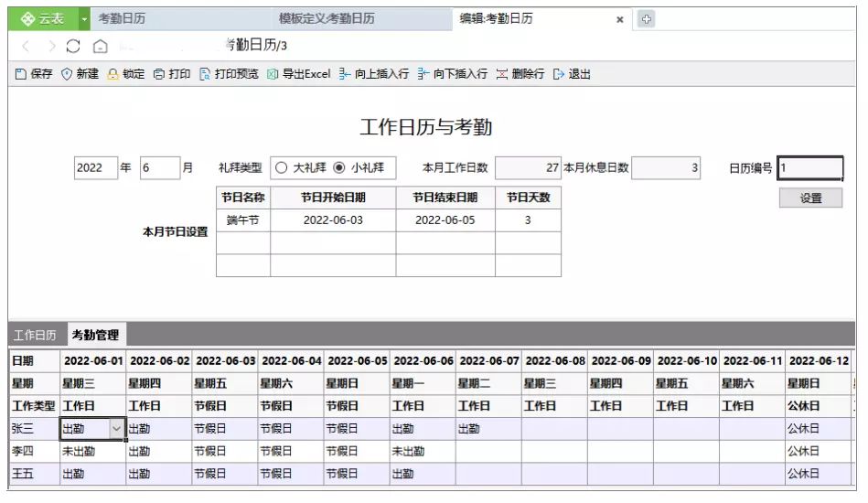Click 向上插入行 insert row above
Screen dimensions: 868x503
click(374, 74)
